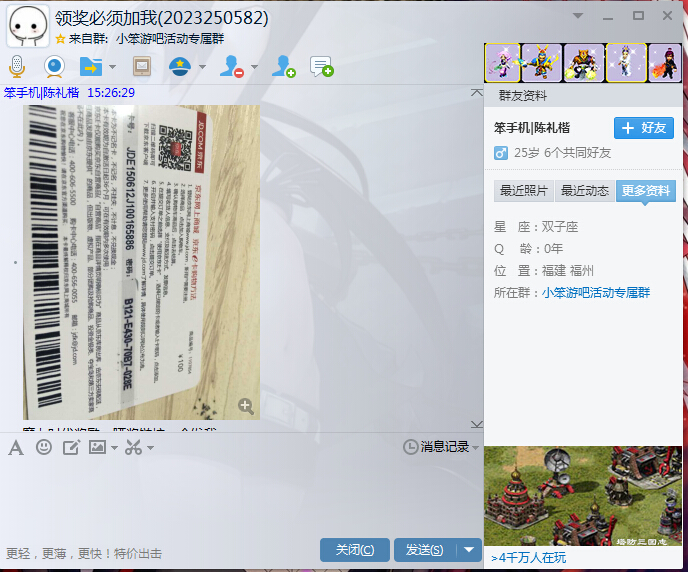
Task: Expand arrow beside the police cap icon
Action: [x=202, y=67]
